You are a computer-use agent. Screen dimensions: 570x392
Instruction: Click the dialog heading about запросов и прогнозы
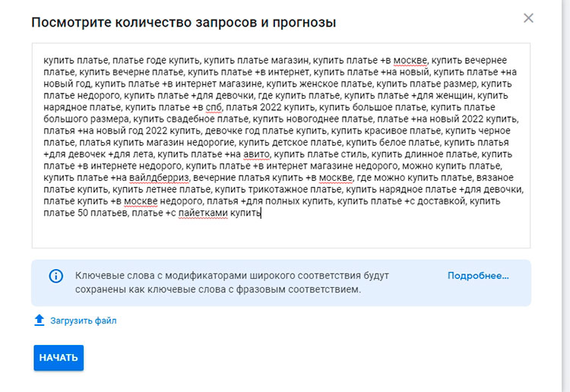click(183, 23)
